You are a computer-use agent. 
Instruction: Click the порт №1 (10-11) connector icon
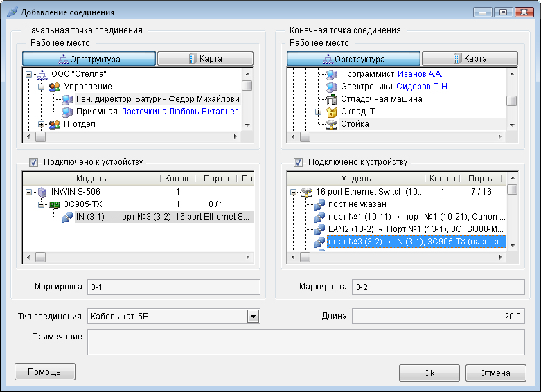tap(319, 217)
